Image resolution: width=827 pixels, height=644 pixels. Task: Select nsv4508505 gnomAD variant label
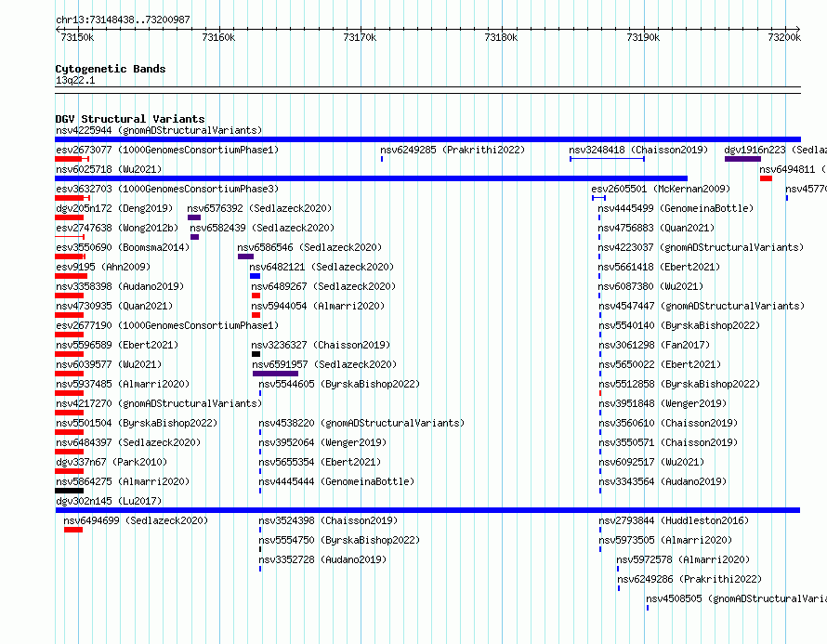click(x=736, y=598)
